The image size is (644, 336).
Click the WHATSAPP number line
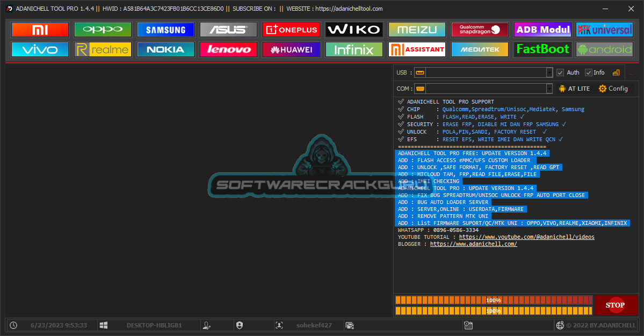[x=438, y=230]
